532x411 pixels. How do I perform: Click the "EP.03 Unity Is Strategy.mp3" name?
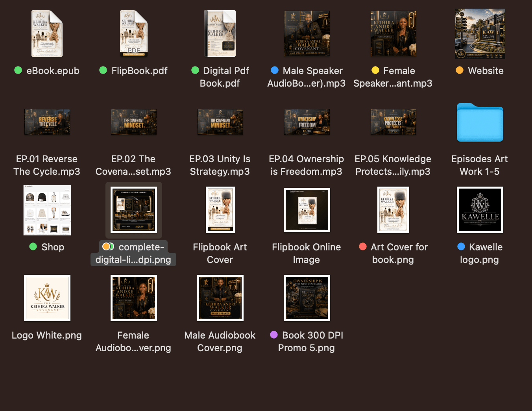(x=220, y=165)
